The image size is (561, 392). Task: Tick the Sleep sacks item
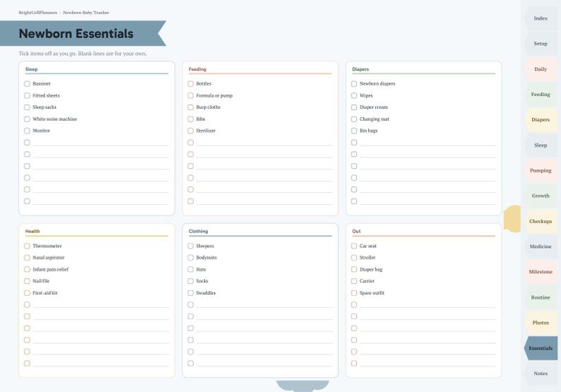click(x=27, y=107)
